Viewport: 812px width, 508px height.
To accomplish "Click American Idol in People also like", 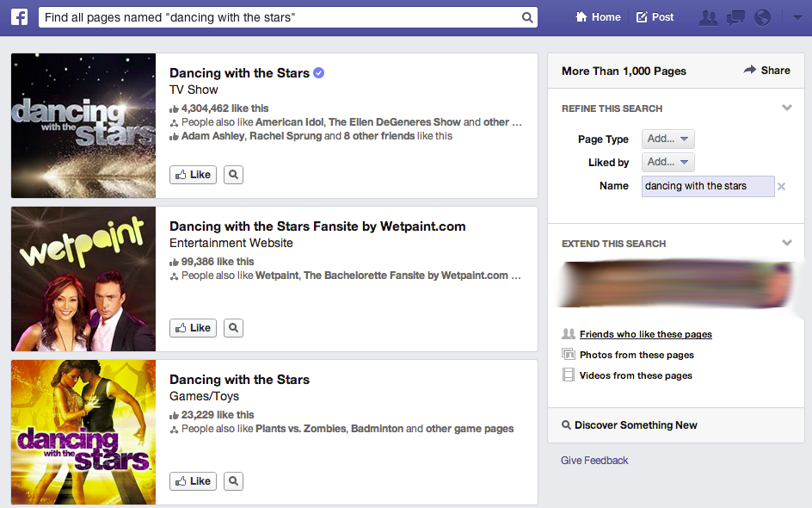I will pyautogui.click(x=290, y=122).
